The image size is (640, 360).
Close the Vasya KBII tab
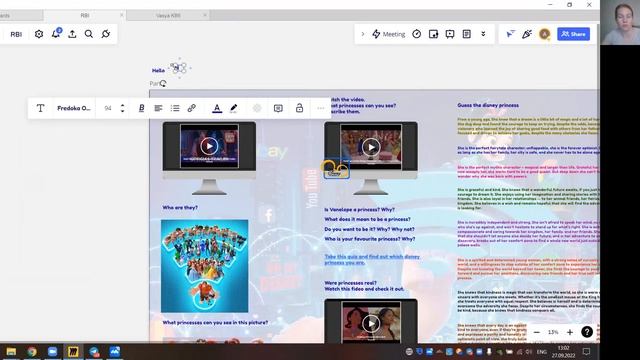[205, 15]
